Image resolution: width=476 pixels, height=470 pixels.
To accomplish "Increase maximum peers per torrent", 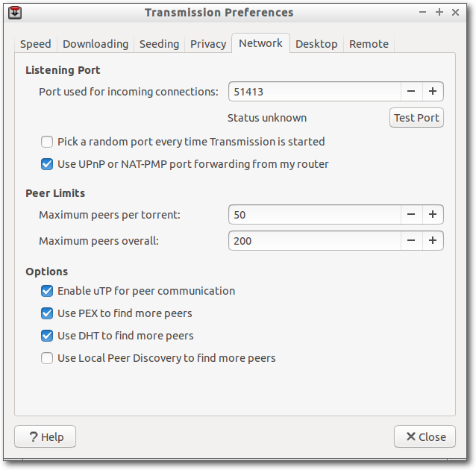I will point(433,215).
